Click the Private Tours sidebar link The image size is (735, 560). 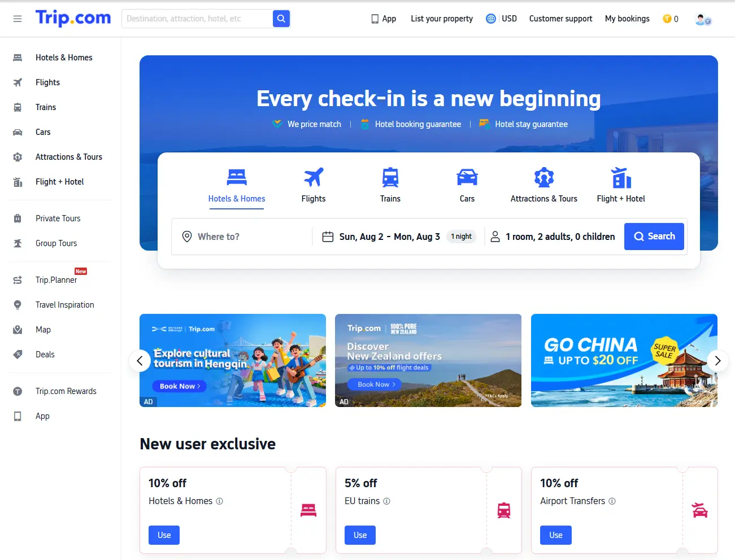point(58,218)
